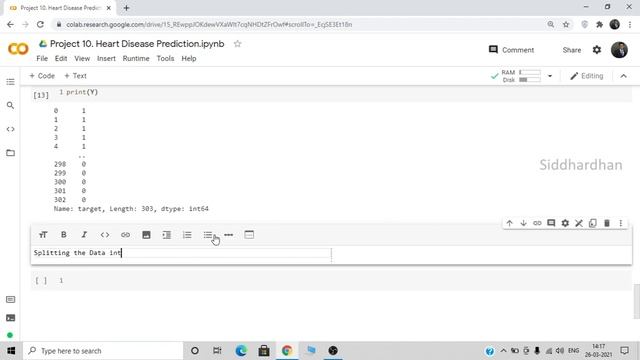
Task: Add a new Code cell
Action: pyautogui.click(x=42, y=76)
